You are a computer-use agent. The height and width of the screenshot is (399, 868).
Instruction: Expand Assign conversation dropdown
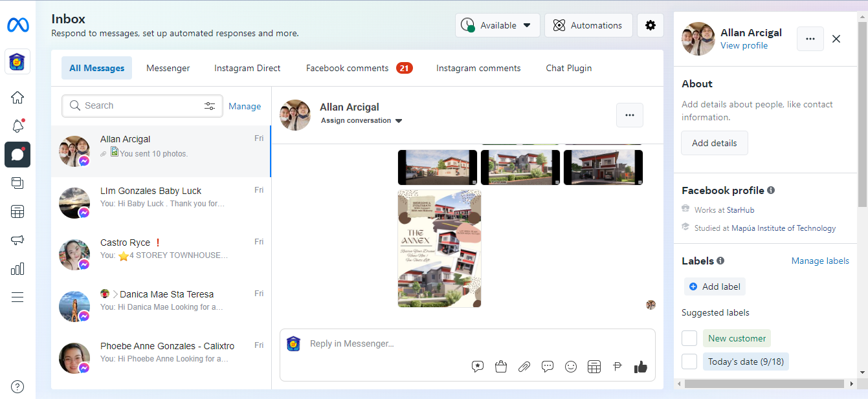pyautogui.click(x=361, y=120)
